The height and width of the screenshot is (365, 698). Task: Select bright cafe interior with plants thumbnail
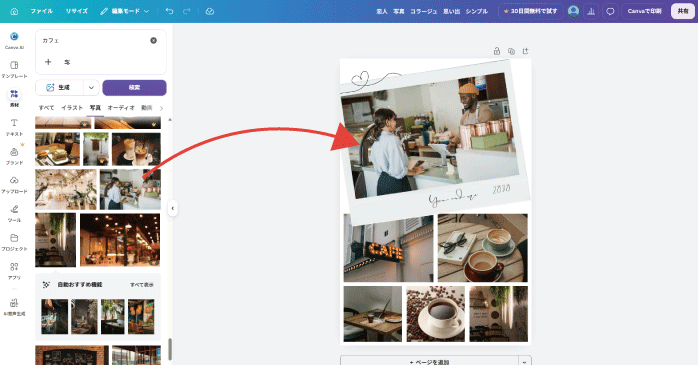(x=66, y=189)
